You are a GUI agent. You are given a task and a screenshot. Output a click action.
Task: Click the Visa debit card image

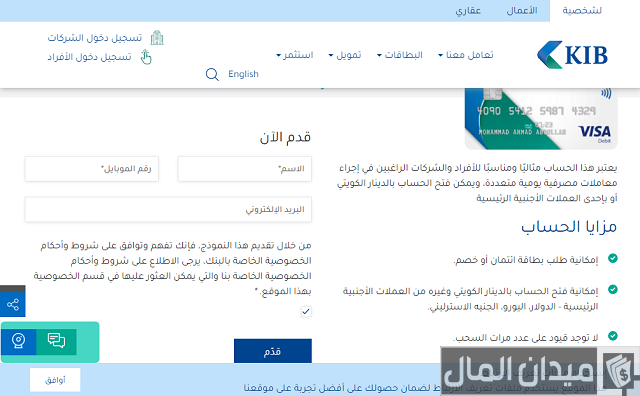pos(541,118)
